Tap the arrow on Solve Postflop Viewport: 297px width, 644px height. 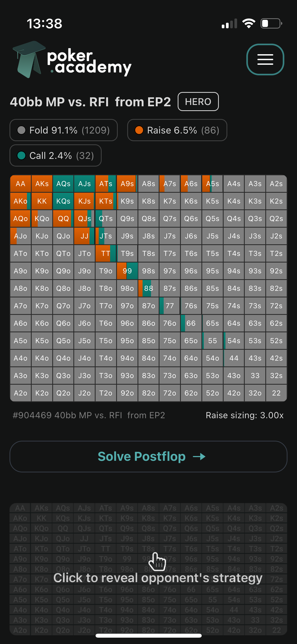199,457
